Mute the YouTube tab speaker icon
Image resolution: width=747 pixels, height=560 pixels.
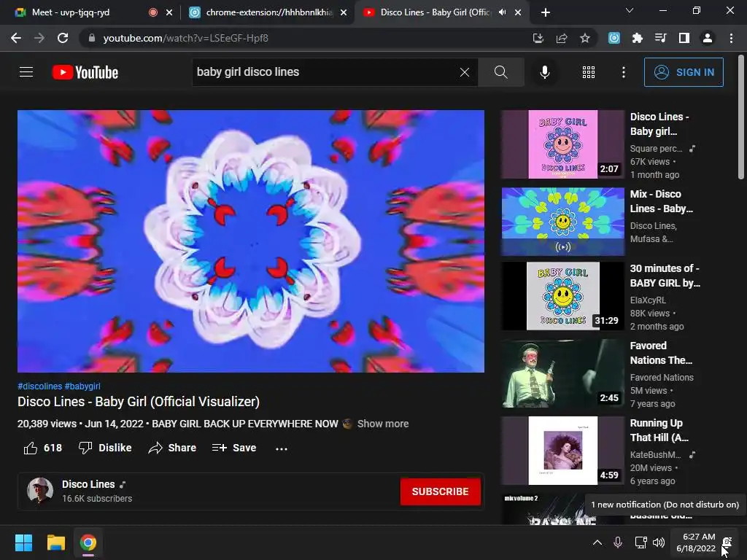502,12
